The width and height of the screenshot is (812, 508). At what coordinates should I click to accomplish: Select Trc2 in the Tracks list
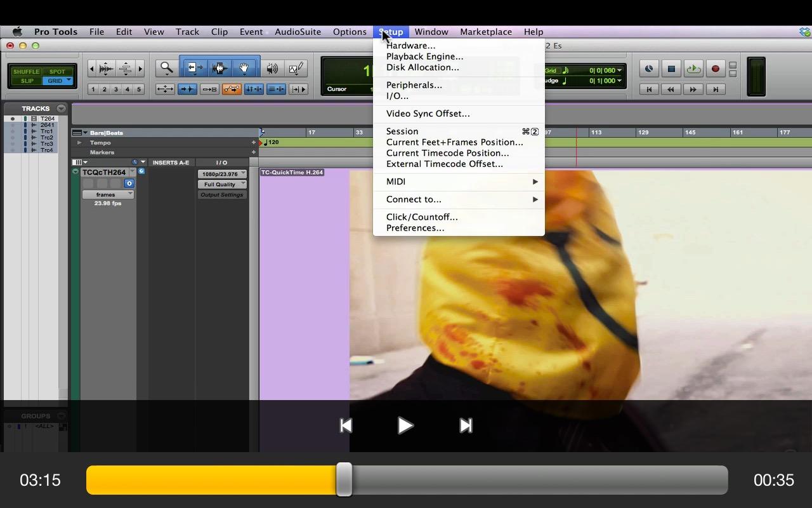pos(47,138)
